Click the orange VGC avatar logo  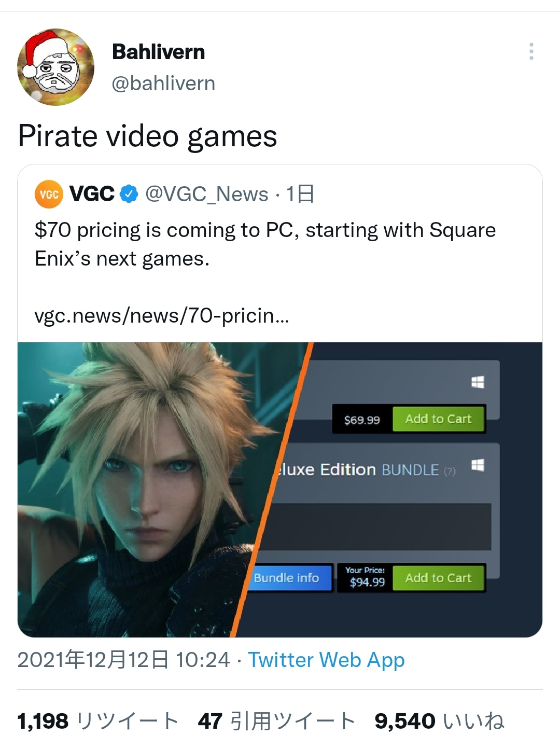point(49,194)
